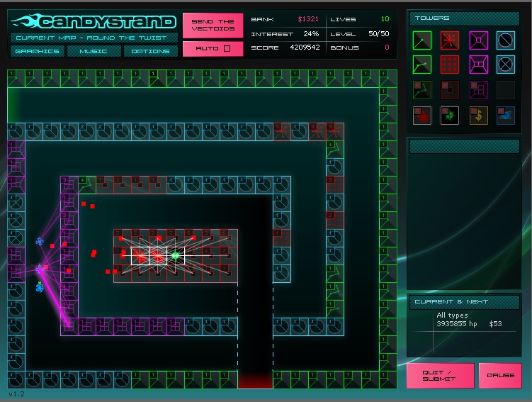
Task: Toggle the Auto send checkbox
Action: [x=227, y=48]
